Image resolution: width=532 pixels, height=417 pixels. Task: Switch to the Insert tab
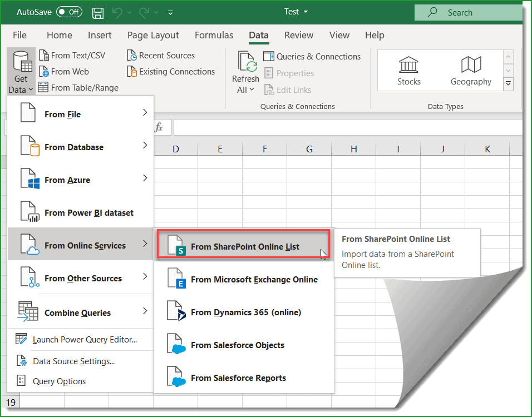point(100,35)
